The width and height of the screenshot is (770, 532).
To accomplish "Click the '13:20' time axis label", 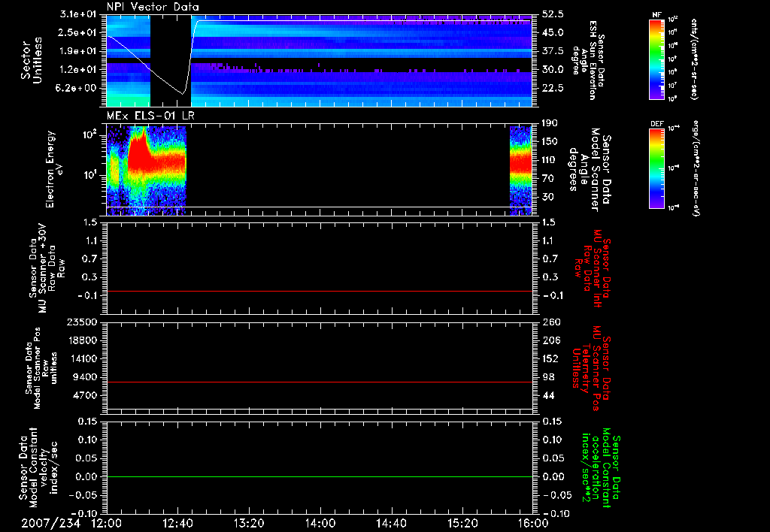I will coord(249,523).
